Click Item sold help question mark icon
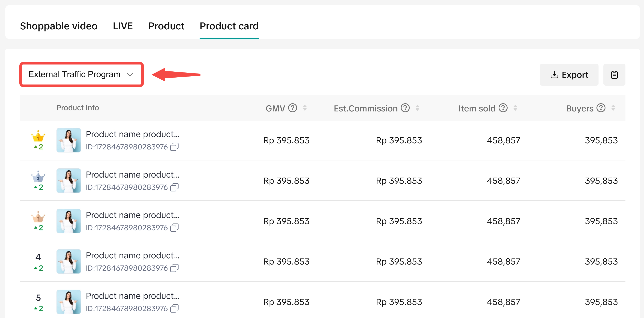Screen dimensions: 644x318 (503, 108)
